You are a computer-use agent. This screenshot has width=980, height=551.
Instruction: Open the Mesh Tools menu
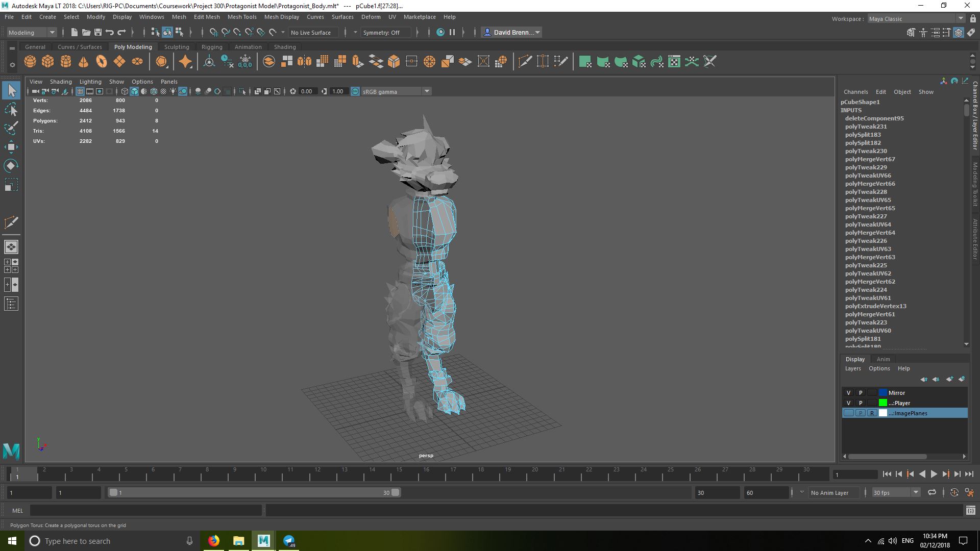242,17
